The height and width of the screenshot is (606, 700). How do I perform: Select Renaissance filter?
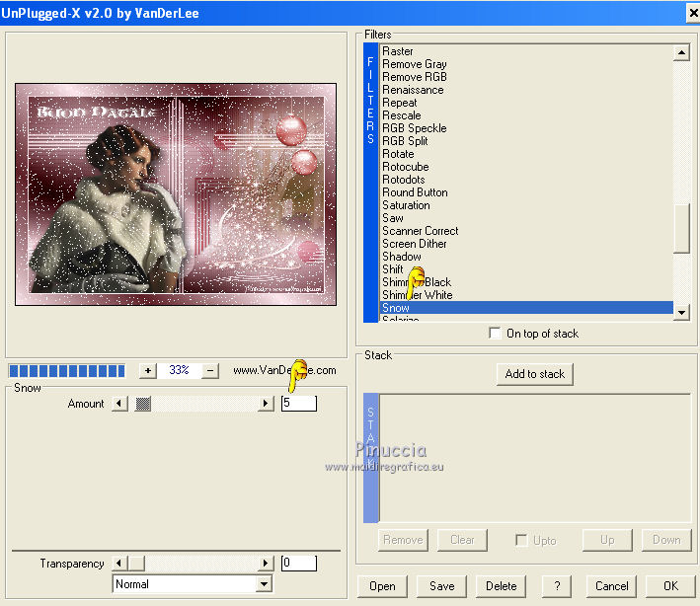(x=526, y=90)
